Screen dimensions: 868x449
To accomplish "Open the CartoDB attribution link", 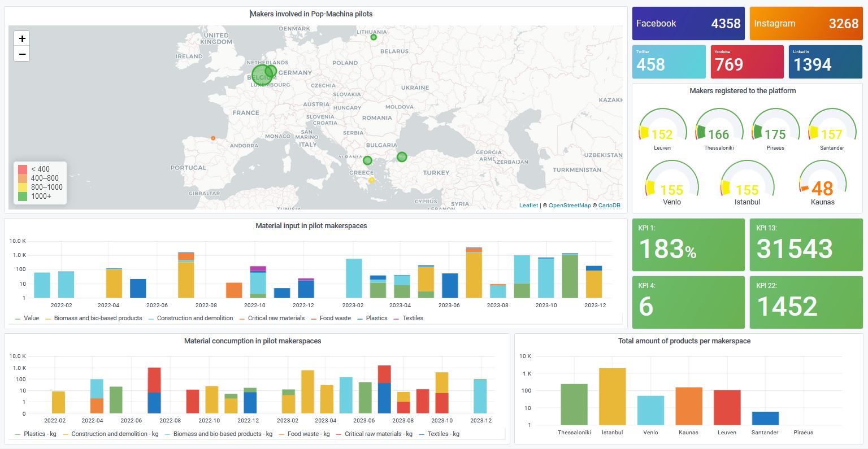I will pyautogui.click(x=609, y=206).
